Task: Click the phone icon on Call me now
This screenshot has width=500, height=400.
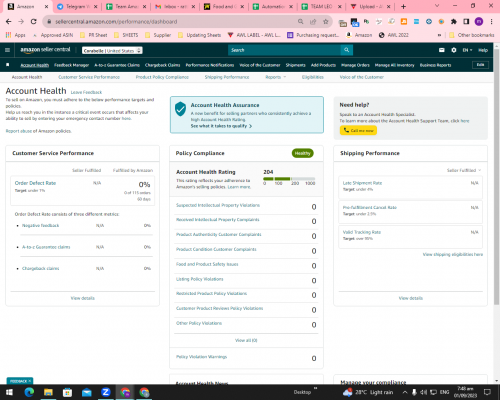Action: [346, 130]
